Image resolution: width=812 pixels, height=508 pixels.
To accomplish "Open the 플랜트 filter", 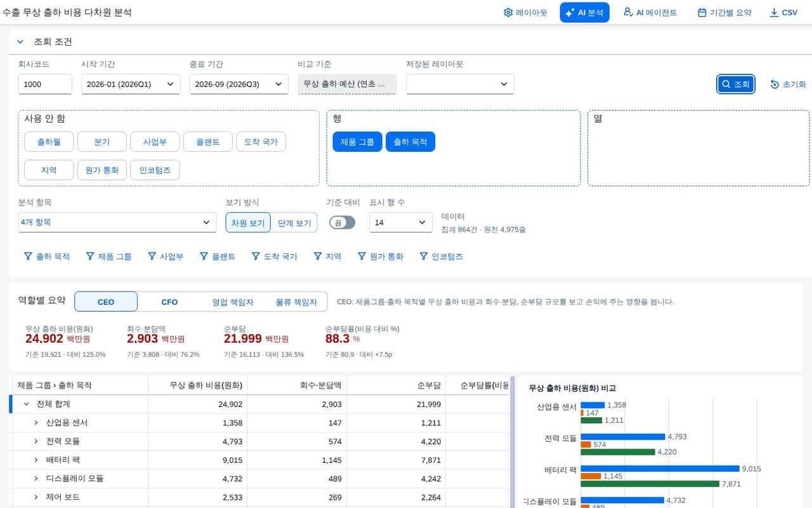I will coord(218,257).
